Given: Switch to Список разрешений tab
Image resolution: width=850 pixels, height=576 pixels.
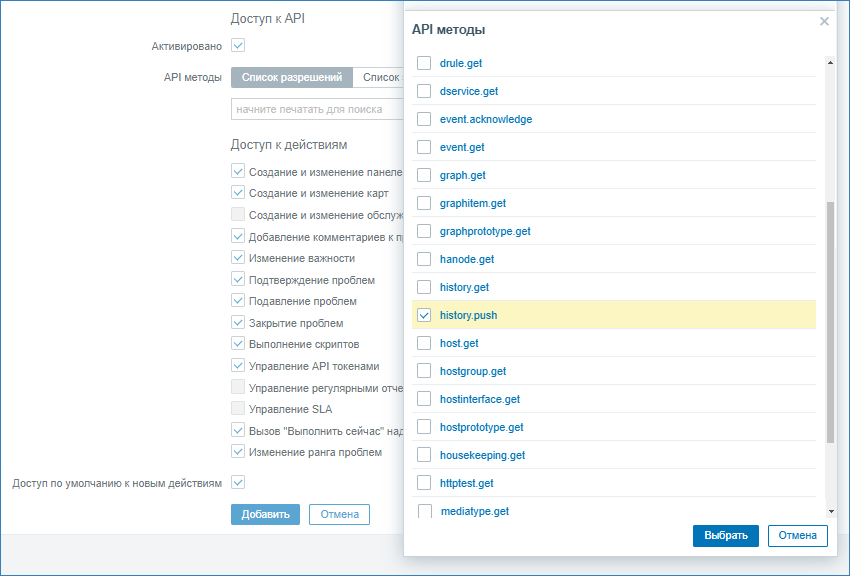Looking at the screenshot, I should (x=292, y=77).
